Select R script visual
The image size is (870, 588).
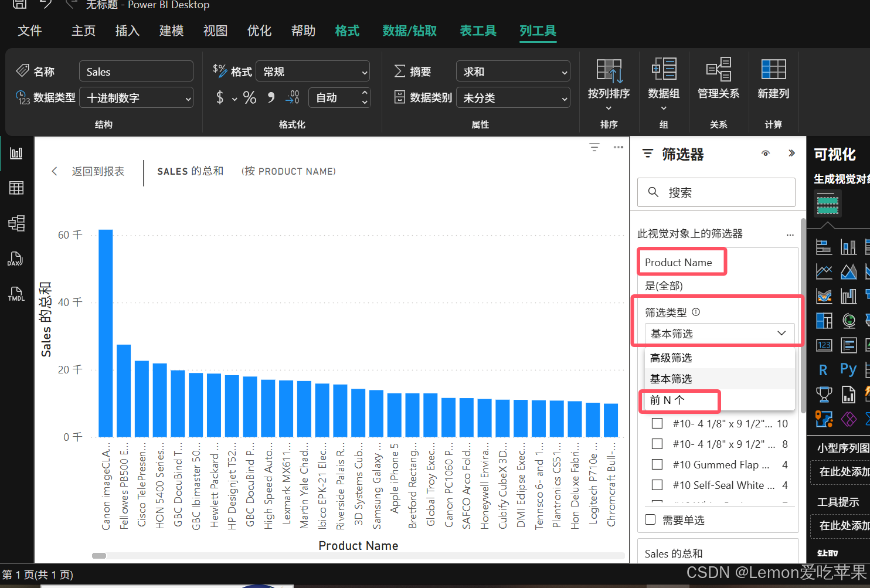pyautogui.click(x=823, y=370)
